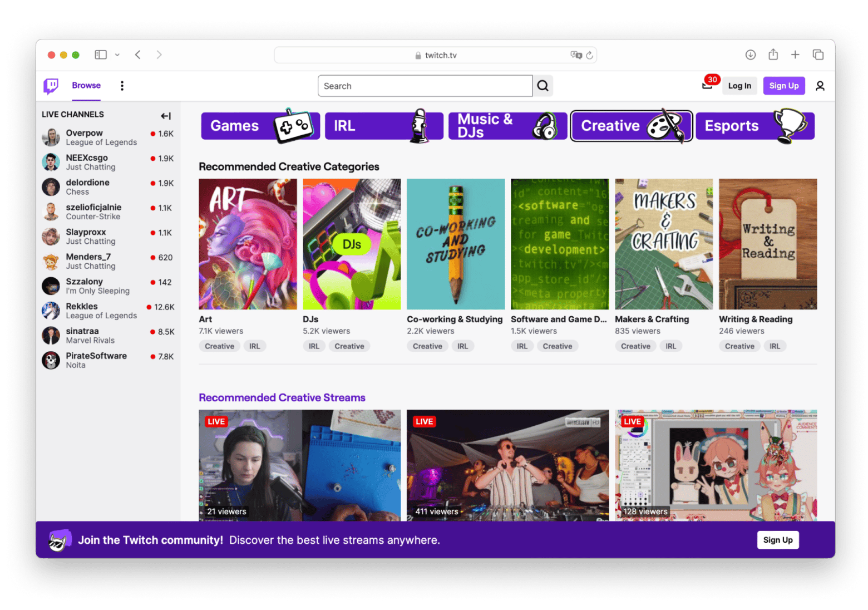Click League of Legends under Rekkles
Viewport: 868px width, 610px height.
click(101, 316)
